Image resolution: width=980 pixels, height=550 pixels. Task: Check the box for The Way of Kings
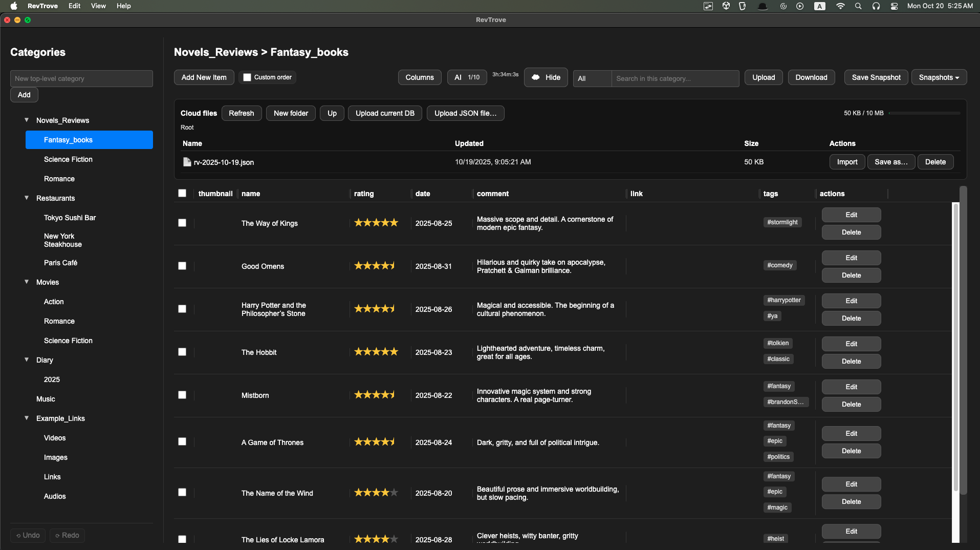point(182,223)
